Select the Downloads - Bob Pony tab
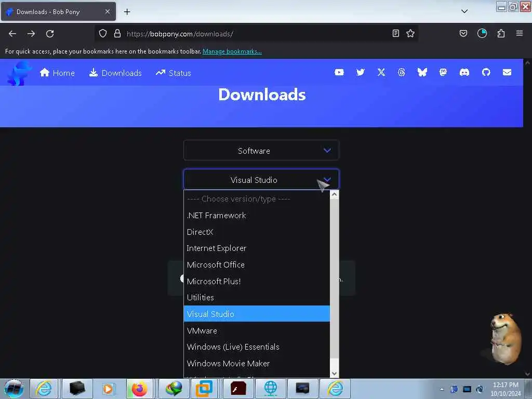The height and width of the screenshot is (399, 532). click(58, 11)
